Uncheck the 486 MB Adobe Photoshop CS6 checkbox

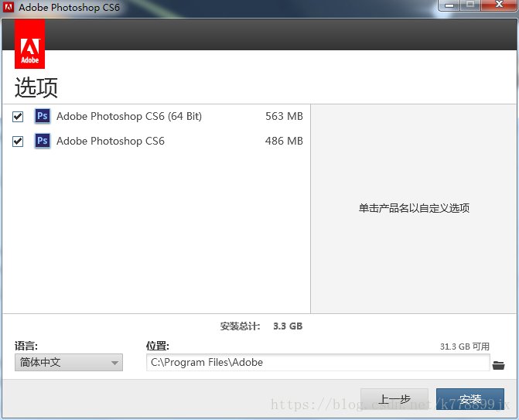click(x=18, y=142)
